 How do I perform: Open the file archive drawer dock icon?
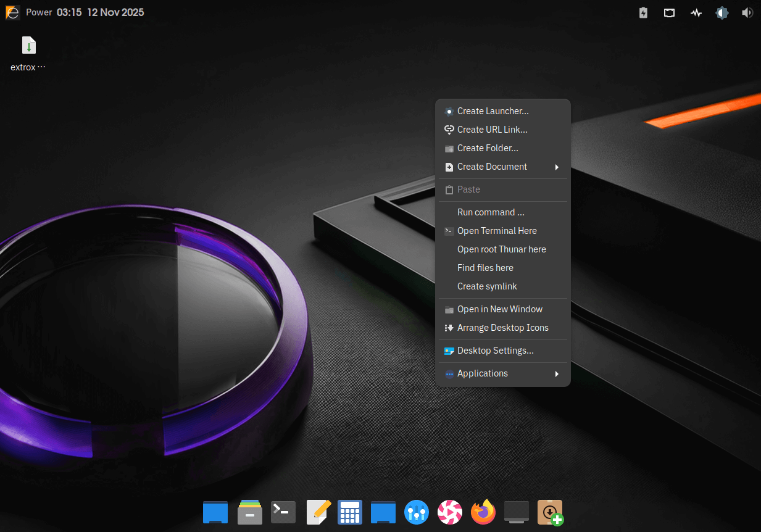pyautogui.click(x=250, y=512)
